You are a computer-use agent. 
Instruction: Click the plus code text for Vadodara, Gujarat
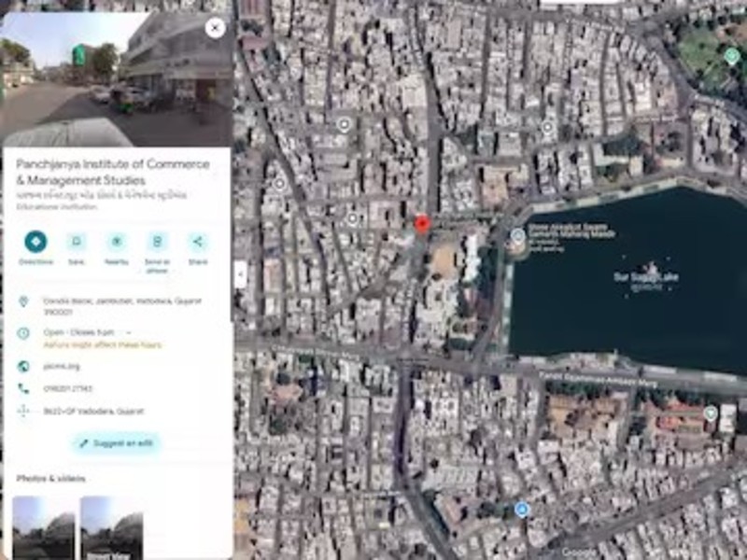pyautogui.click(x=93, y=411)
